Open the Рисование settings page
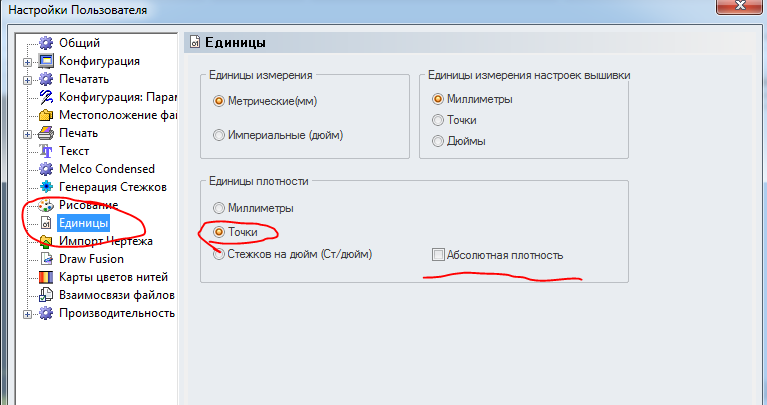The height and width of the screenshot is (405, 767). (x=89, y=205)
